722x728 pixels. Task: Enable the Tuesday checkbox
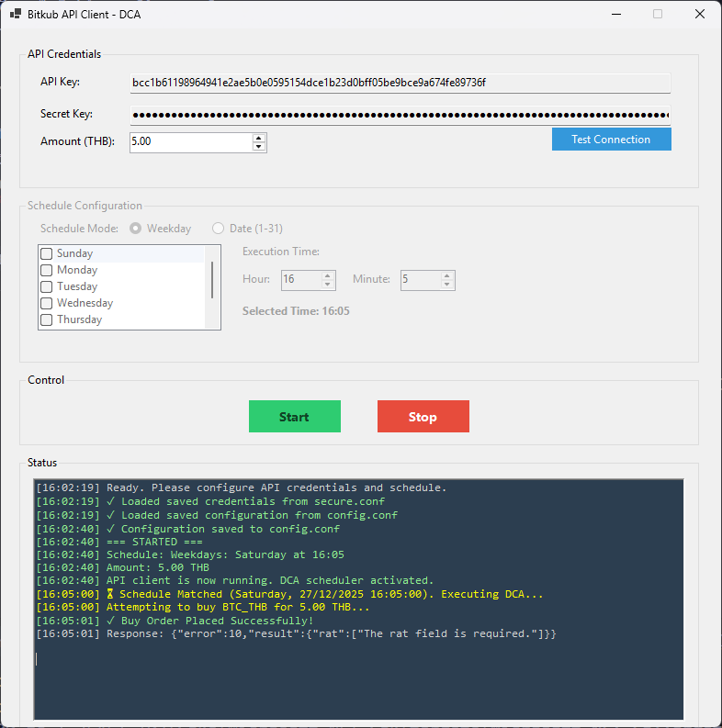46,286
